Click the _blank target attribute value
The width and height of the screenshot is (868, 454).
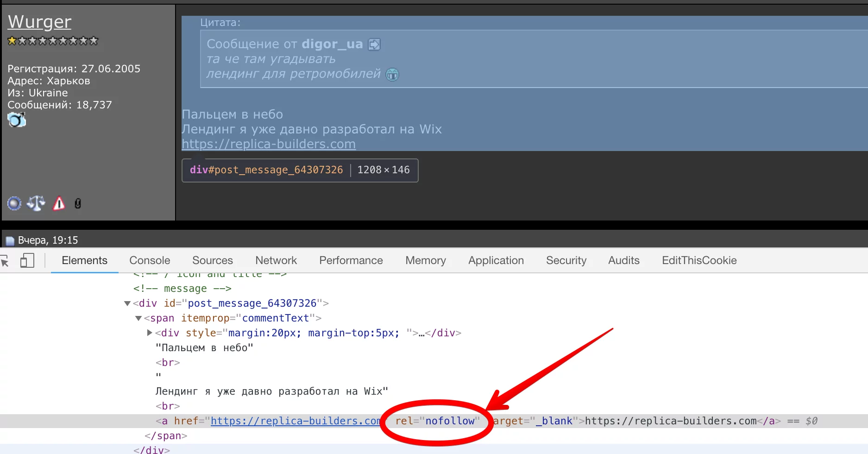(x=554, y=421)
